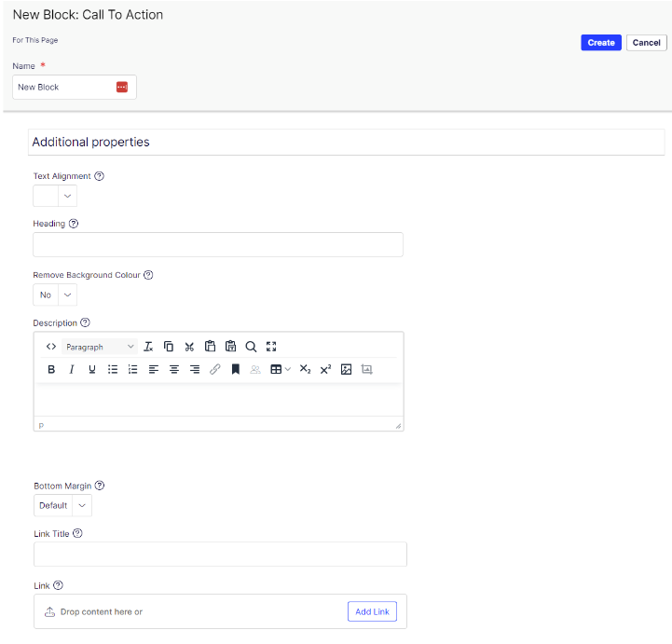Open Find and replace search icon
Screen dimensions: 672x644
[251, 347]
